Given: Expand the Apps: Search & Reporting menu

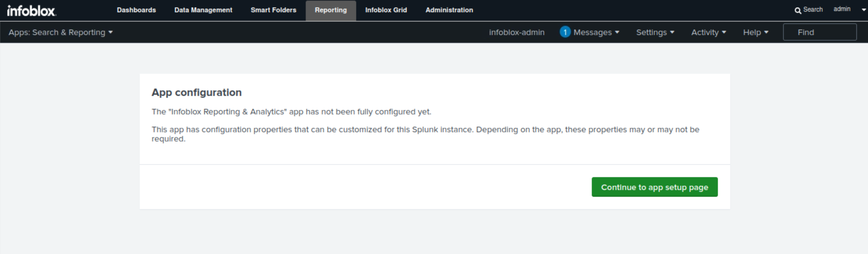Looking at the screenshot, I should click(61, 32).
